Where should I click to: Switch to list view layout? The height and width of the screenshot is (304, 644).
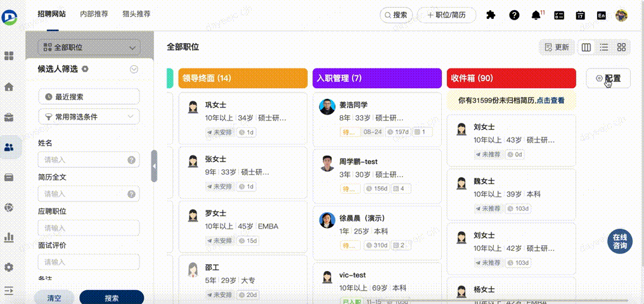coord(604,47)
